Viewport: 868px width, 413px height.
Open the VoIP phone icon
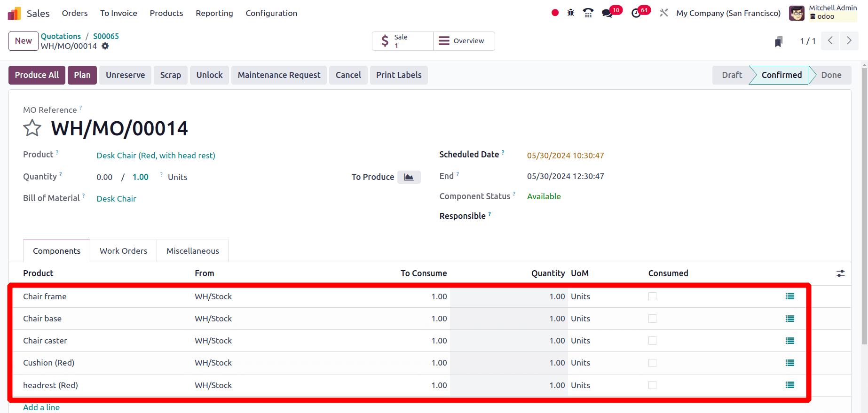pyautogui.click(x=588, y=13)
